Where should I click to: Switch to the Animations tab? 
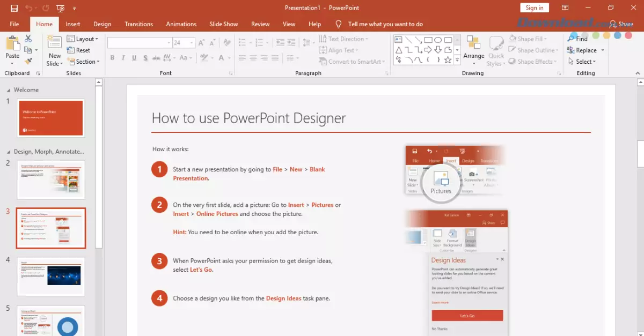coord(181,24)
